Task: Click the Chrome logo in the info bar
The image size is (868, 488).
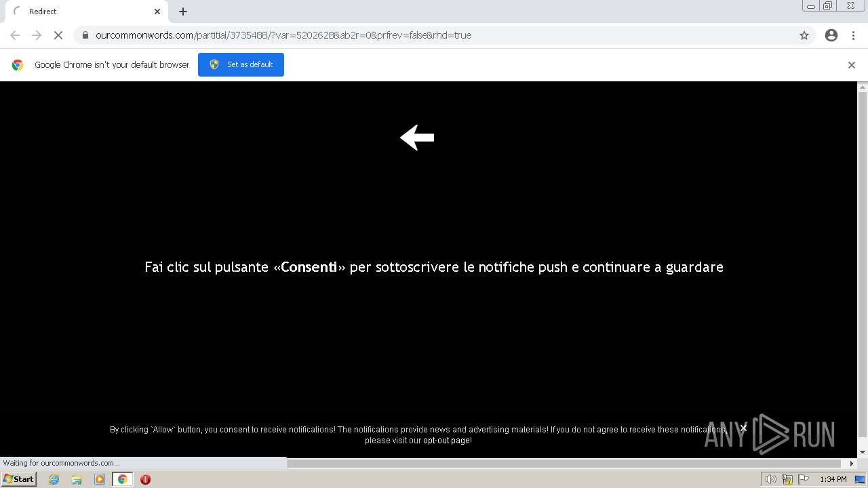Action: [x=18, y=65]
